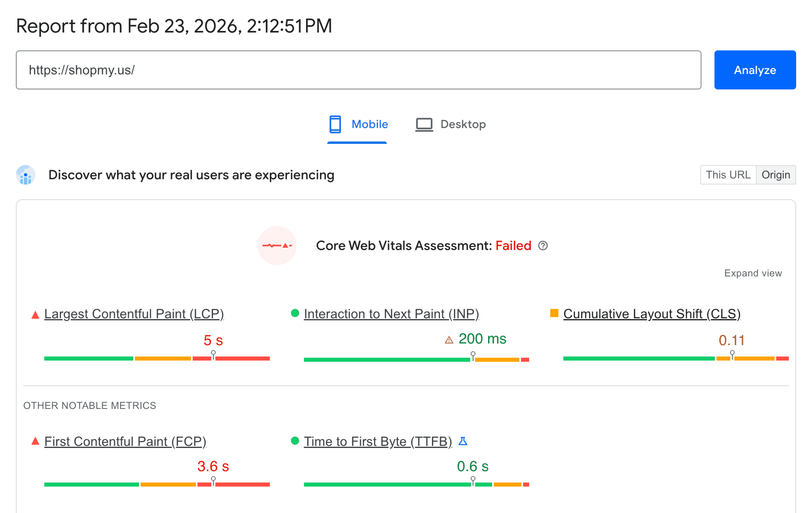This screenshot has width=812, height=513.
Task: Open Largest Contentful Paint (LCP) link
Action: click(x=134, y=314)
